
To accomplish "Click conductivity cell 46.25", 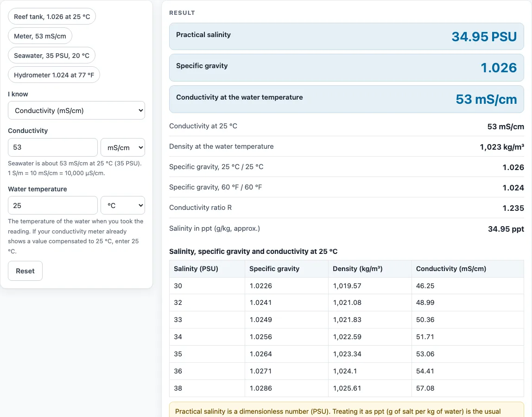I will click(x=468, y=286).
